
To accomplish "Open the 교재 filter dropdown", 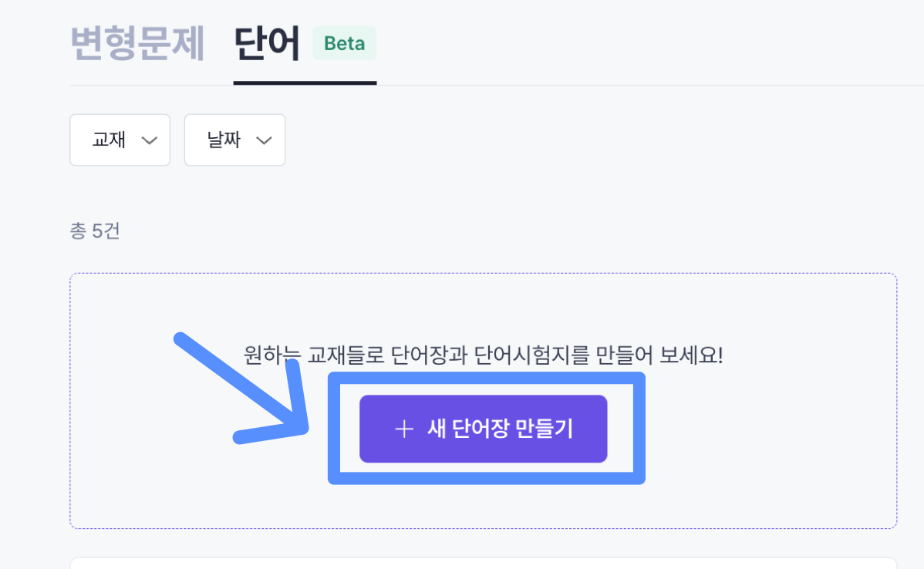I will (120, 140).
